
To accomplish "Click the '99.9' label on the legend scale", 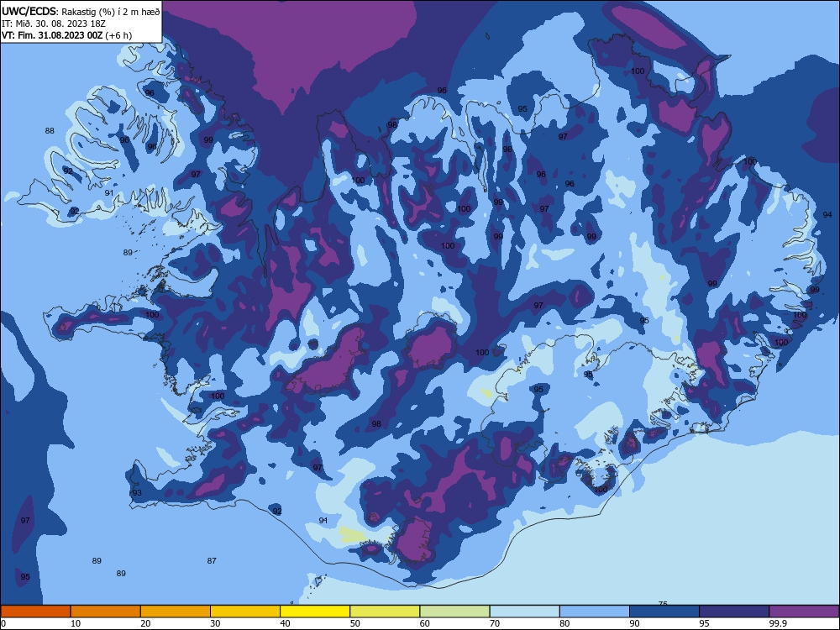I will [777, 623].
